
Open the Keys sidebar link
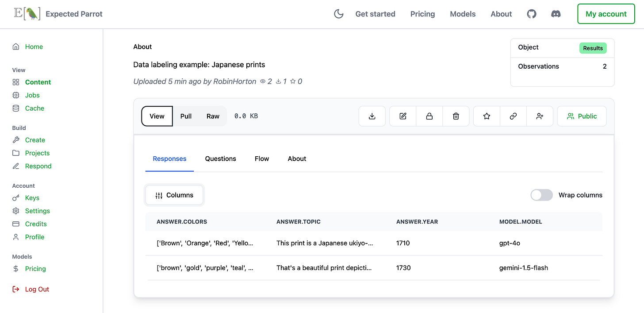(32, 198)
